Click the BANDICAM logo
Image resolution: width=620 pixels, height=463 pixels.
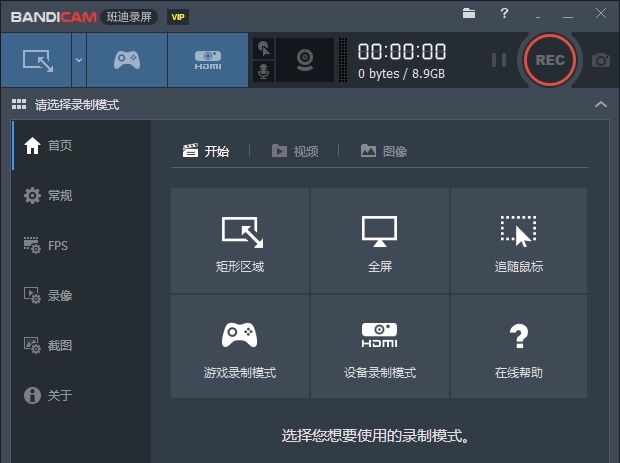[x=54, y=17]
